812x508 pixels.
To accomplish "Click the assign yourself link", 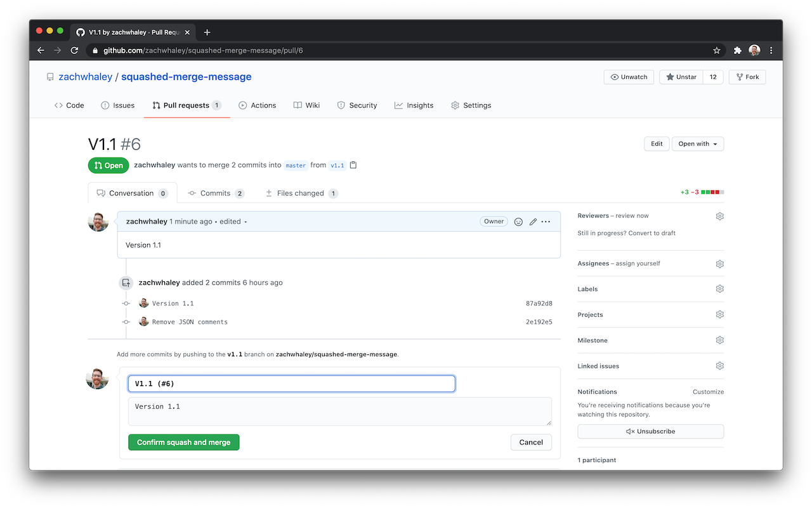I will click(638, 264).
